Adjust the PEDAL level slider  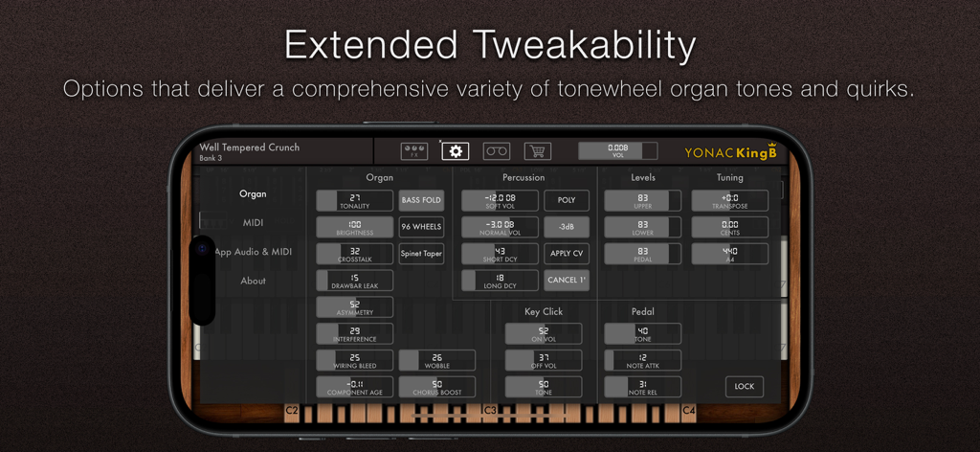tap(642, 253)
